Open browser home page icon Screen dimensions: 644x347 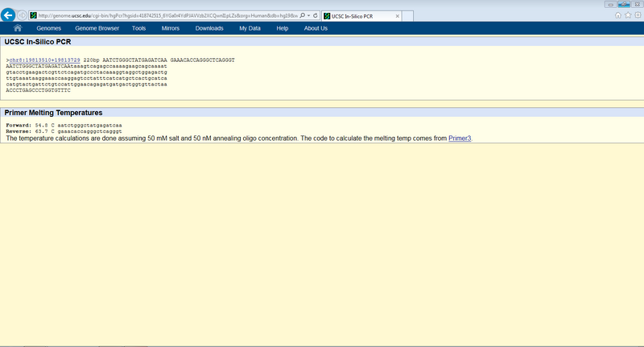pos(617,14)
